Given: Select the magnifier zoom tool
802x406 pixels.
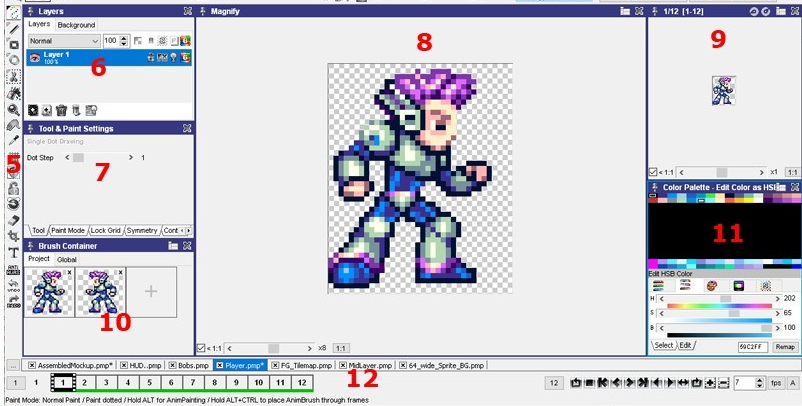Looking at the screenshot, I should (14, 109).
